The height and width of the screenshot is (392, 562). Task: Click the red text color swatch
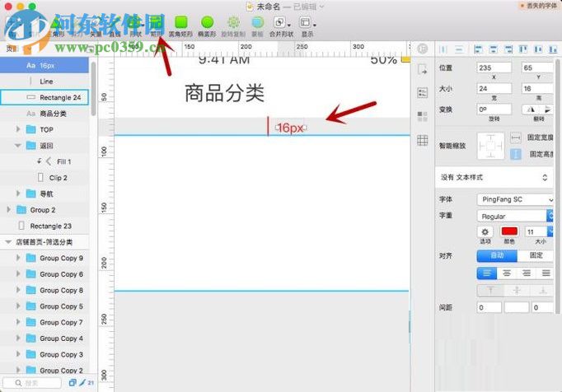509,231
